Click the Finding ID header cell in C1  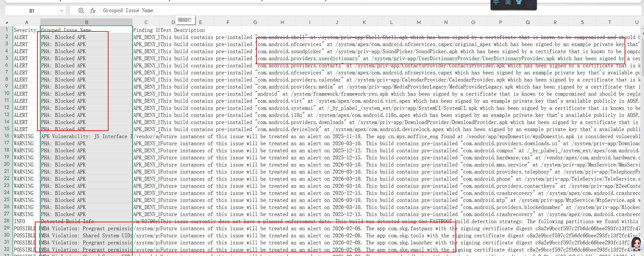coord(146,30)
